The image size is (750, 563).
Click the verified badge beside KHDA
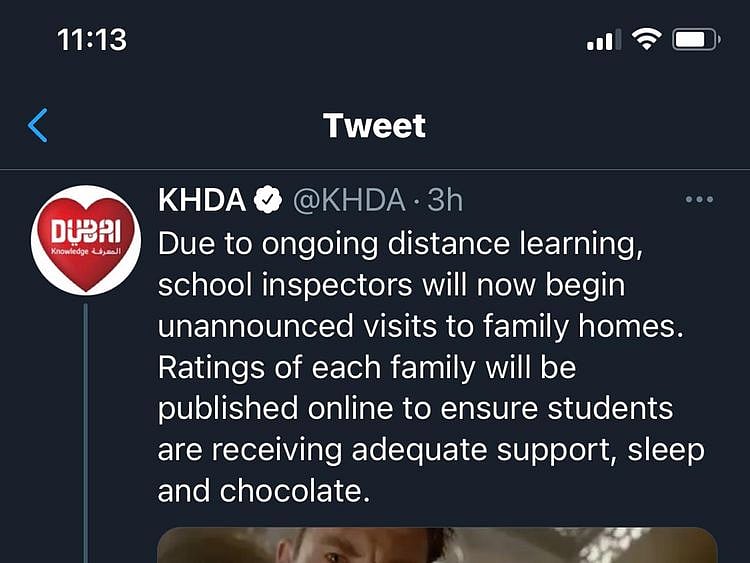tap(268, 201)
